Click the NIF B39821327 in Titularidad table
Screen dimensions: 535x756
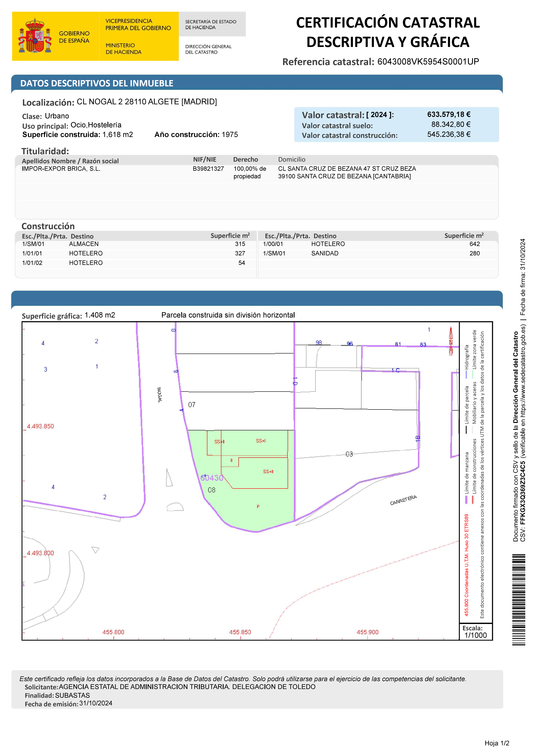[x=208, y=169]
